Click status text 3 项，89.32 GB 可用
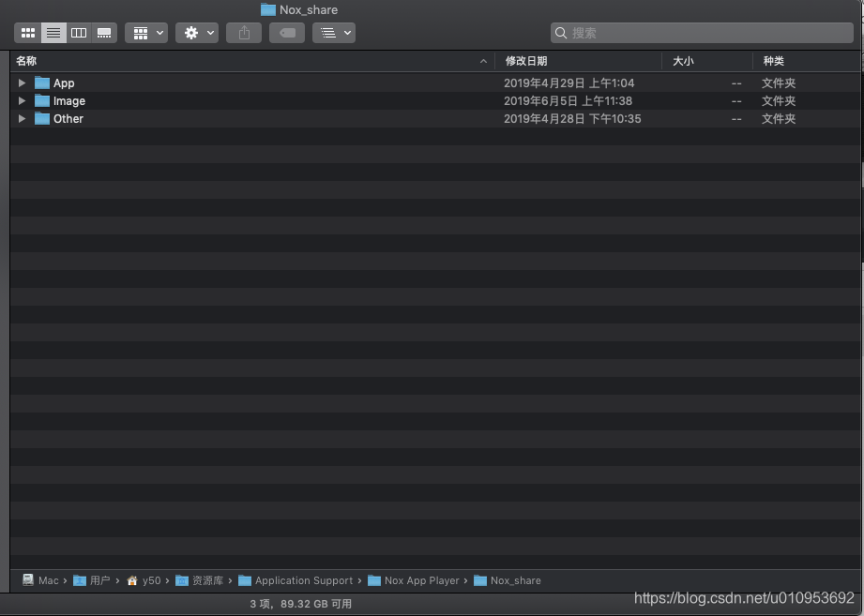The width and height of the screenshot is (864, 616). click(301, 604)
